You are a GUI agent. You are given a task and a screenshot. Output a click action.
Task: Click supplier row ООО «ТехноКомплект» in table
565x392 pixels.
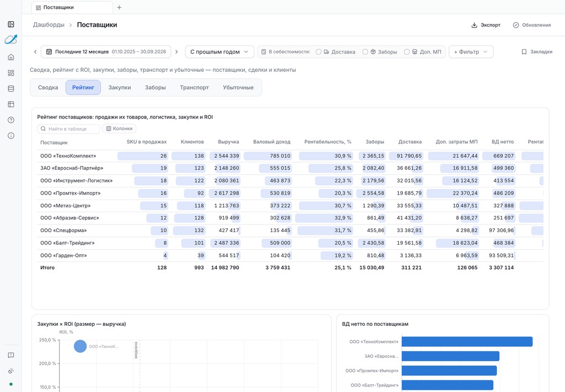(290, 156)
